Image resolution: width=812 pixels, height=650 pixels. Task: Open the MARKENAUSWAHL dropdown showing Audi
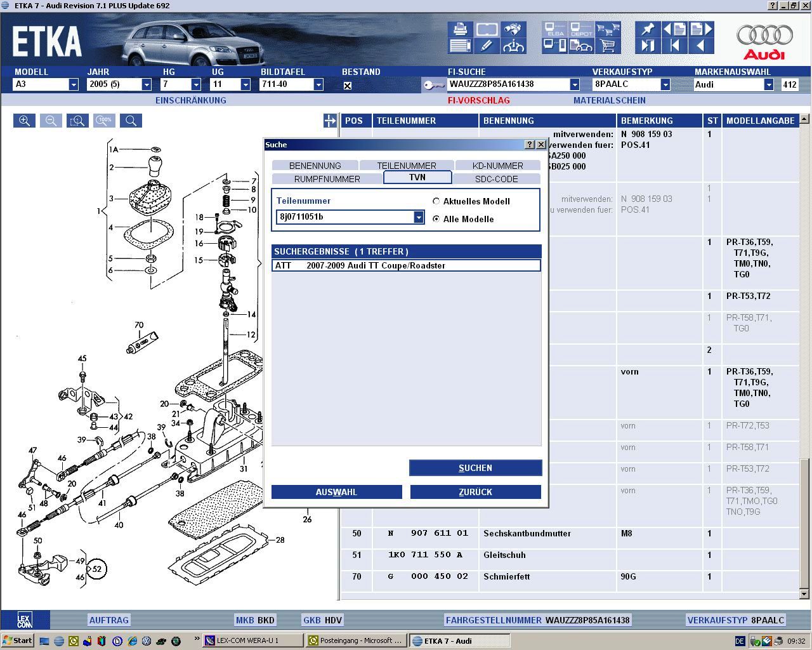click(x=769, y=84)
